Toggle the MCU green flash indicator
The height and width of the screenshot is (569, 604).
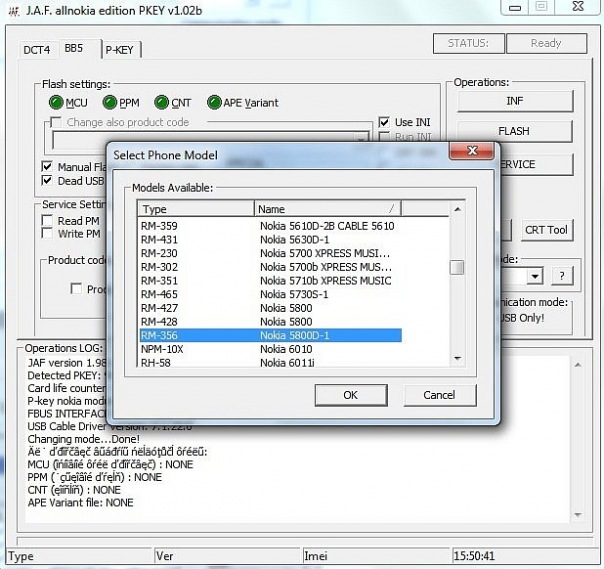[56, 102]
